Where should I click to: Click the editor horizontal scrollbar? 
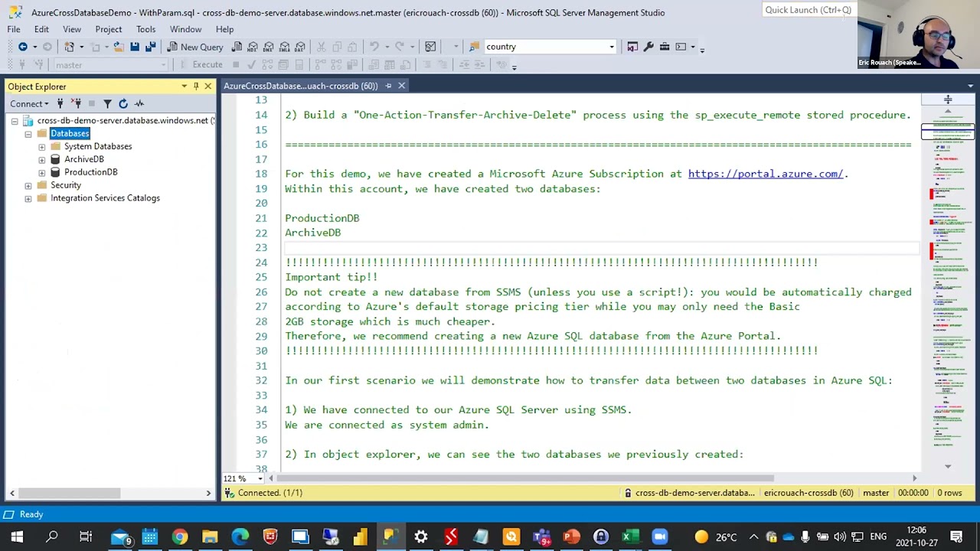(524, 478)
